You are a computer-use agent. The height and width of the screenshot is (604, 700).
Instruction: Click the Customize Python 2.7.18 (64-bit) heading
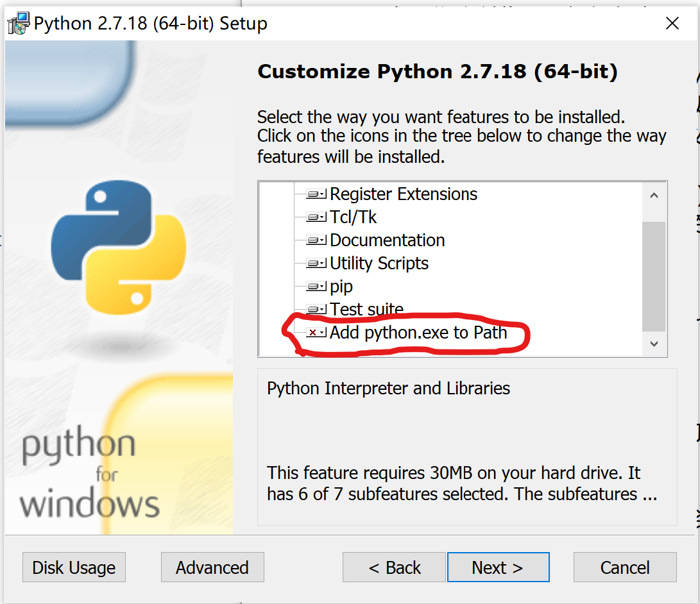(x=438, y=72)
